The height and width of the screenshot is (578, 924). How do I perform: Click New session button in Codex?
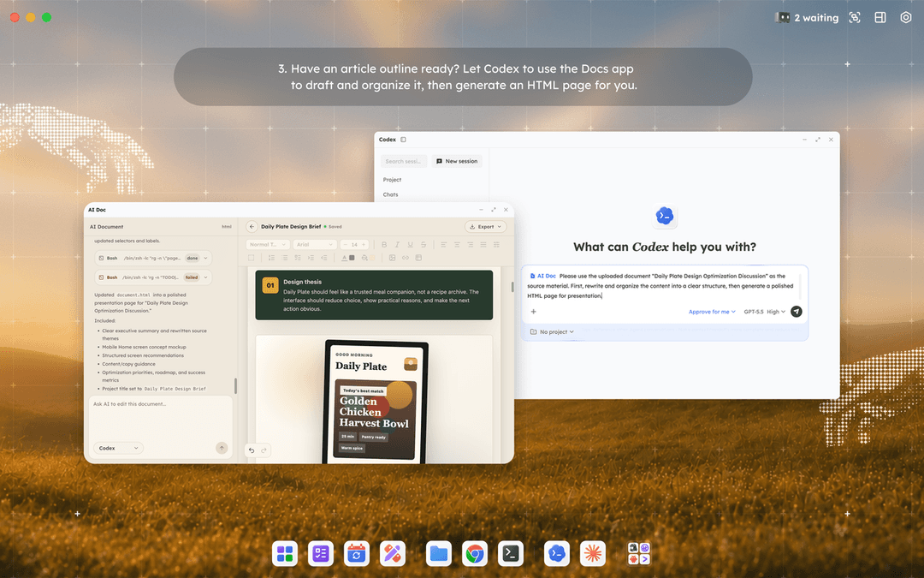[457, 161]
